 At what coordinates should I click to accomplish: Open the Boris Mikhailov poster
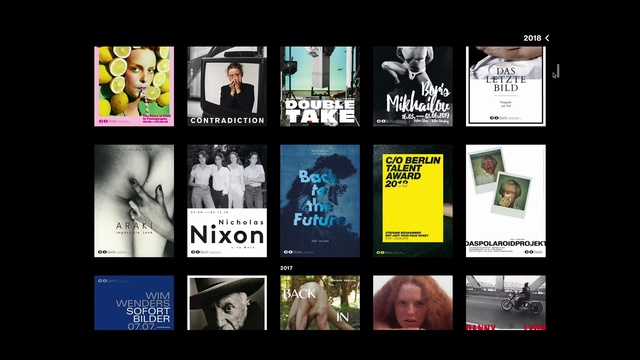[x=413, y=86]
